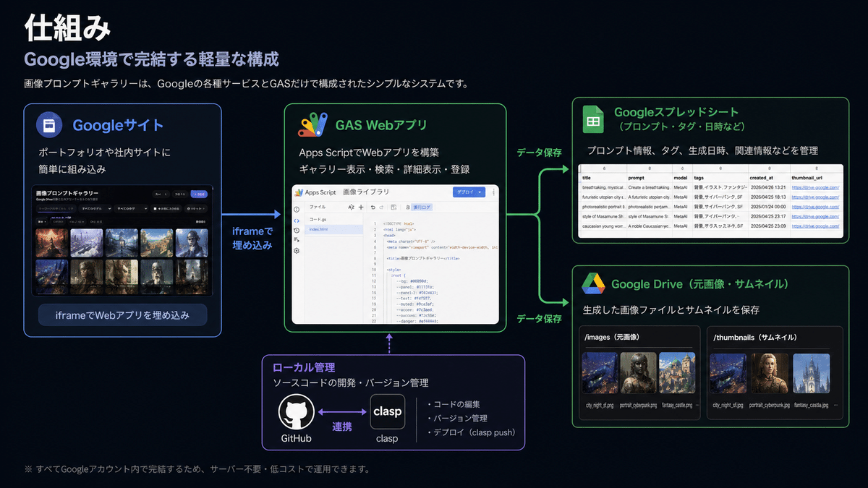The image size is (868, 488).
Task: Open the all models dropdown in the gallery
Action: pos(97,208)
